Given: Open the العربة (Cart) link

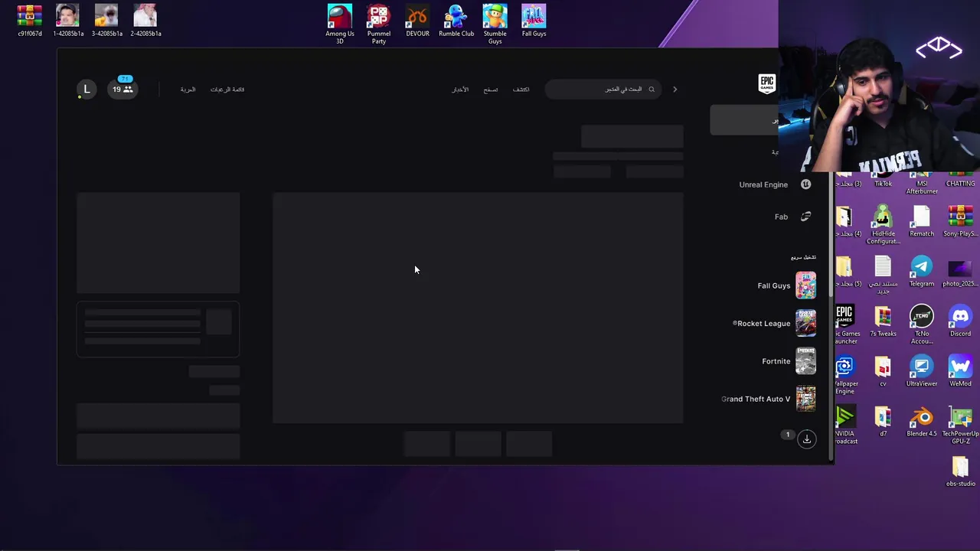Looking at the screenshot, I should click(188, 90).
